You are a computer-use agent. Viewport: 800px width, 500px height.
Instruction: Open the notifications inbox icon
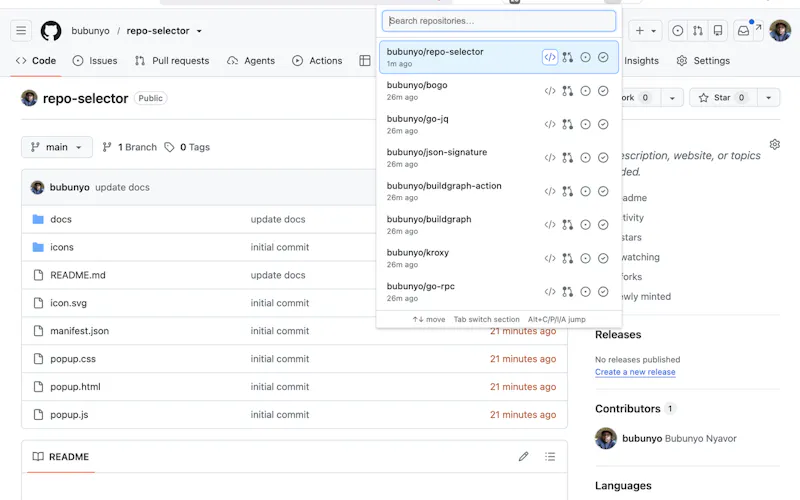pos(744,31)
